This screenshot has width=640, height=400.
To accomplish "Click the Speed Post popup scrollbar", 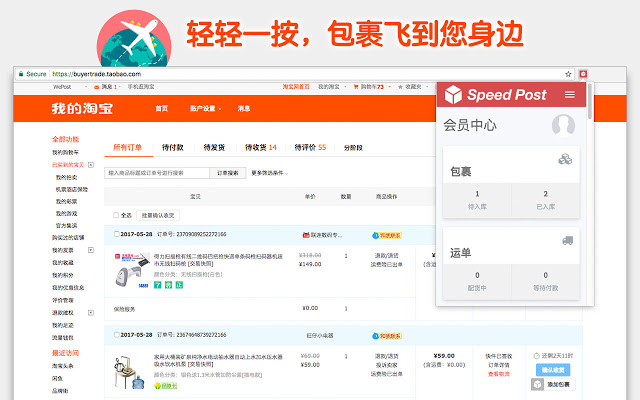I will click(x=590, y=102).
